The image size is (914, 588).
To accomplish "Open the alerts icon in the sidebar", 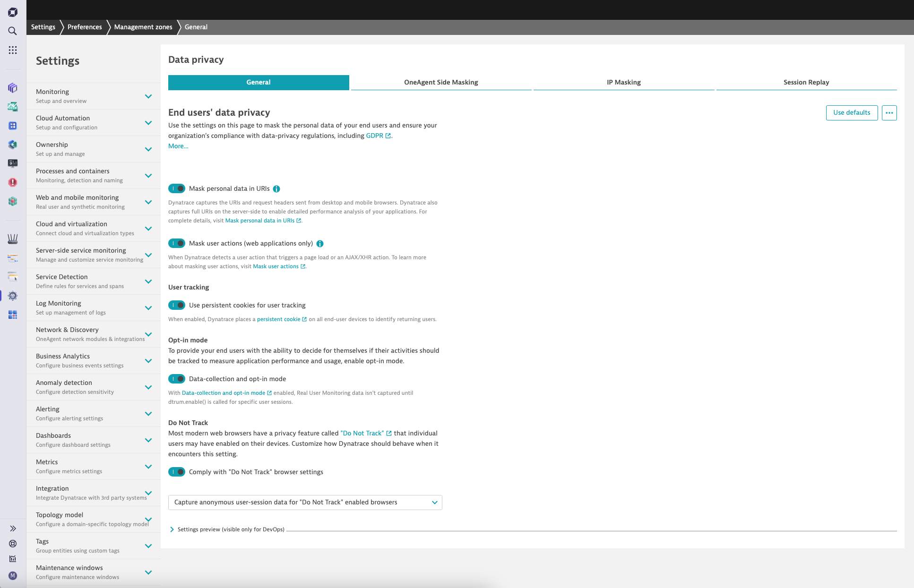I will click(13, 182).
